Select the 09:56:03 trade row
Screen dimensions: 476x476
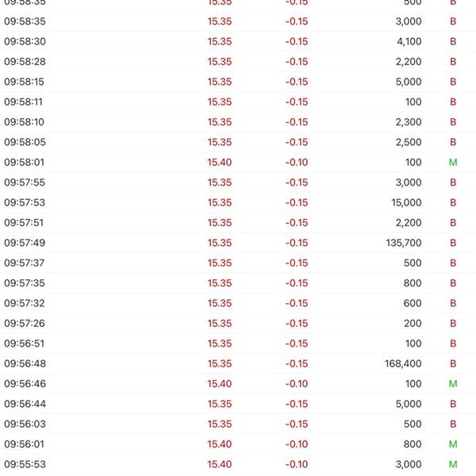pos(238,424)
